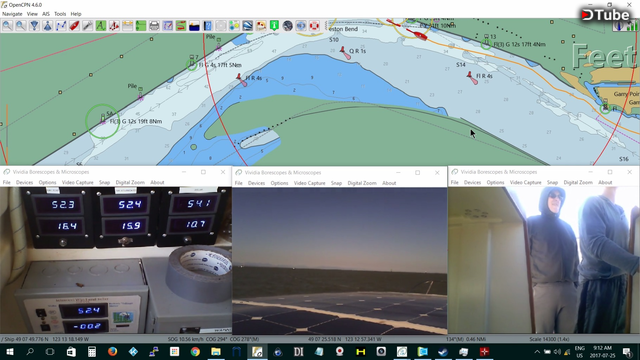This screenshot has height=360, width=640.
Task: Click the blue globe Google Earth icon
Action: tap(247, 26)
